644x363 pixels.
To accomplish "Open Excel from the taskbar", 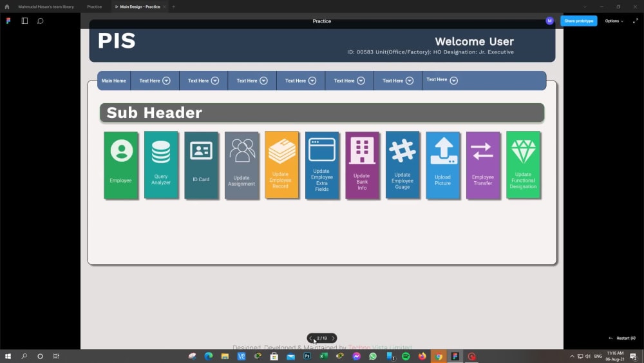I will click(x=324, y=356).
